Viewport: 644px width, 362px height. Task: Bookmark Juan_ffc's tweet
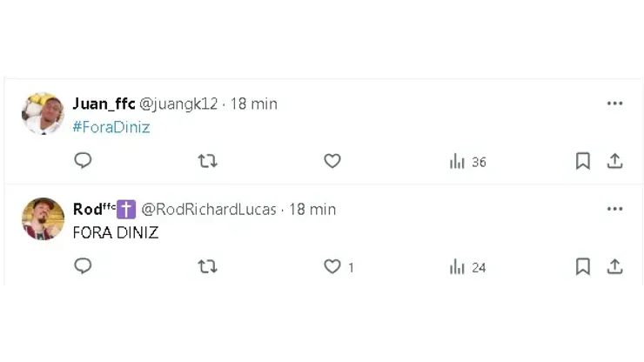click(583, 161)
